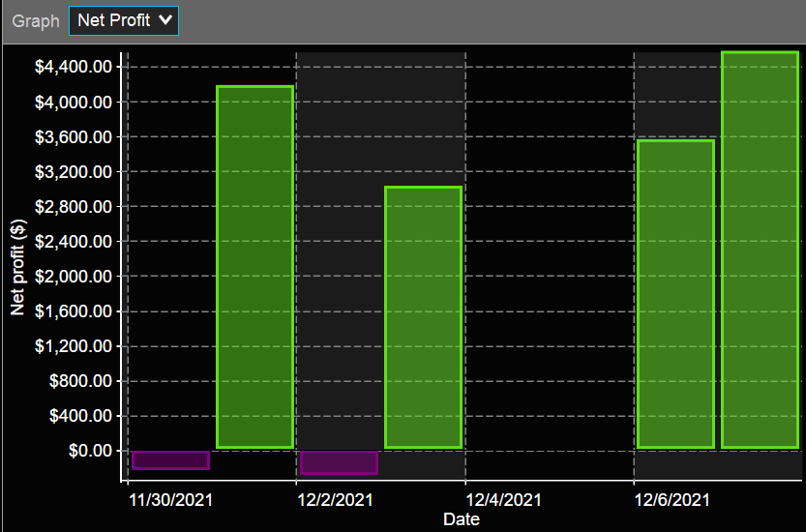Viewport: 806px width, 532px height.
Task: Select the 12/4/2021 date label
Action: pos(503,500)
